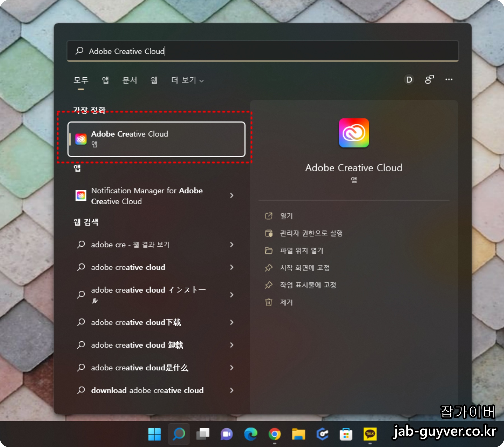The image size is (504, 447).
Task: Expand chevron for the 是什么 suggestion
Action: pyautogui.click(x=232, y=368)
